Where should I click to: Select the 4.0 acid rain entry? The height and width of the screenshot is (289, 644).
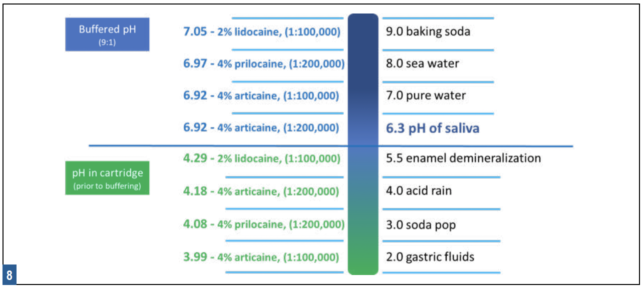419,191
